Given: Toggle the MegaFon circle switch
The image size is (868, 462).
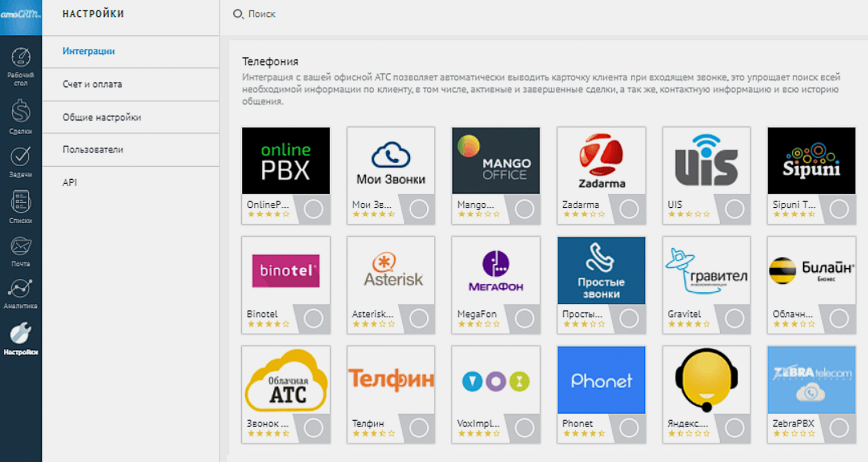Looking at the screenshot, I should [x=524, y=318].
